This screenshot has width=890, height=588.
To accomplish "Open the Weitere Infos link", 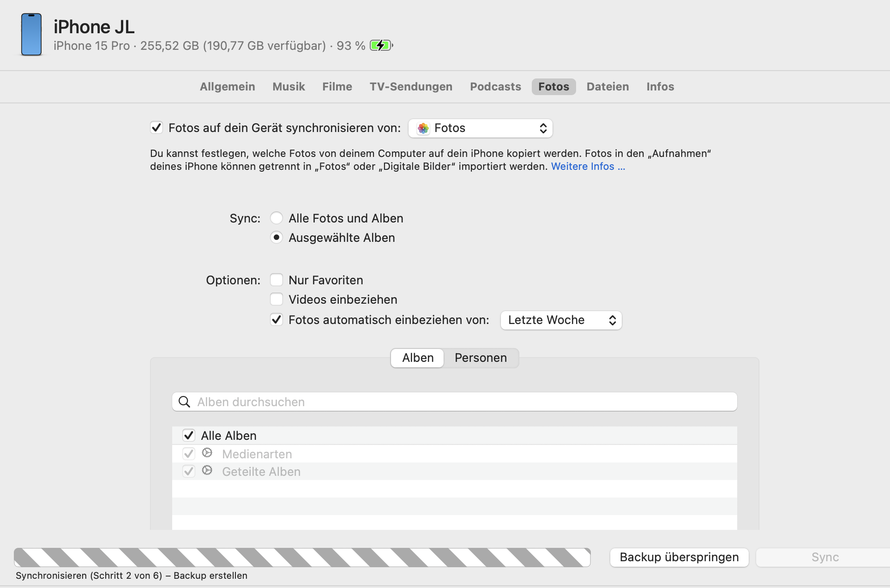I will click(588, 167).
